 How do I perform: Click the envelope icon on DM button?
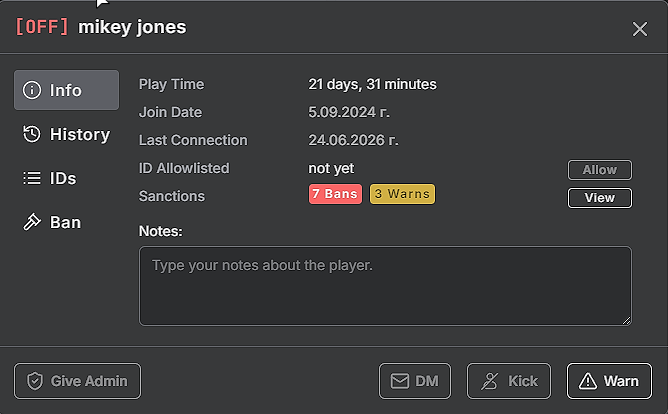click(400, 381)
